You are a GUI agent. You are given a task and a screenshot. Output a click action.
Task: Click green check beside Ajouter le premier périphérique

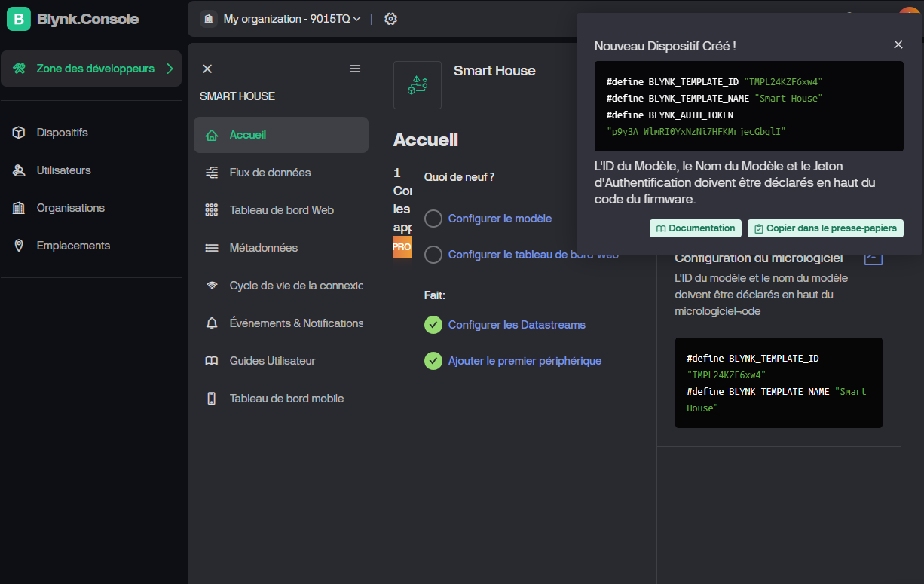[433, 361]
